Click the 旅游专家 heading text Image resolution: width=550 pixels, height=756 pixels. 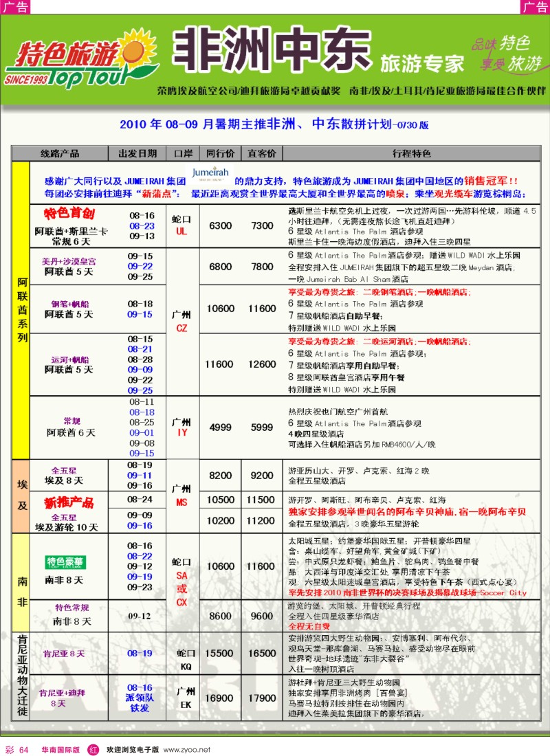[422, 64]
